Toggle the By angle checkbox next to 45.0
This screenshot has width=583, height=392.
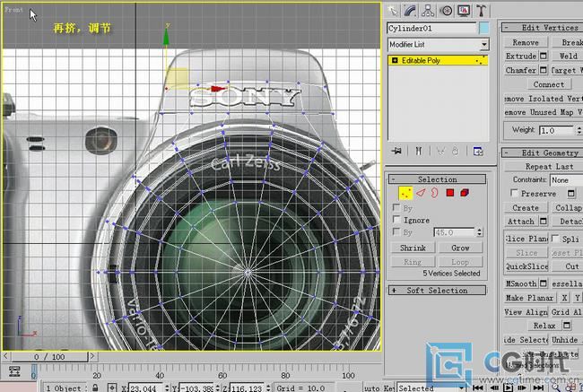click(x=396, y=231)
